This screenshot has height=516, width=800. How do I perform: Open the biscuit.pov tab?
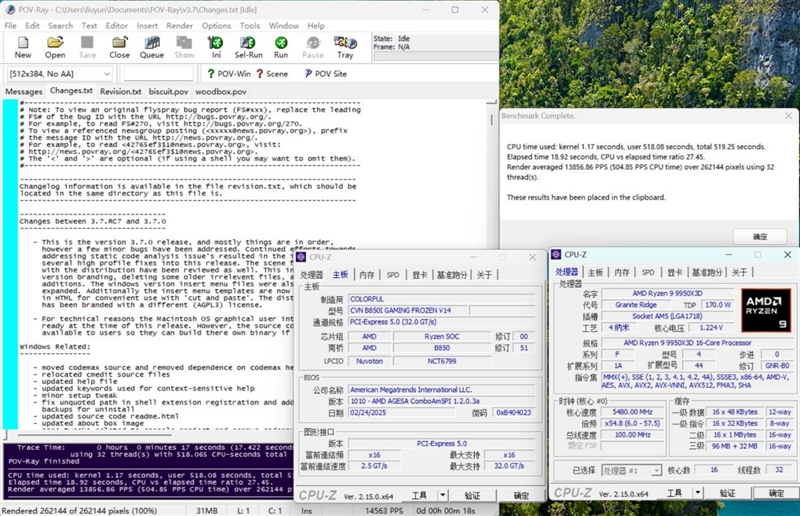click(x=168, y=91)
